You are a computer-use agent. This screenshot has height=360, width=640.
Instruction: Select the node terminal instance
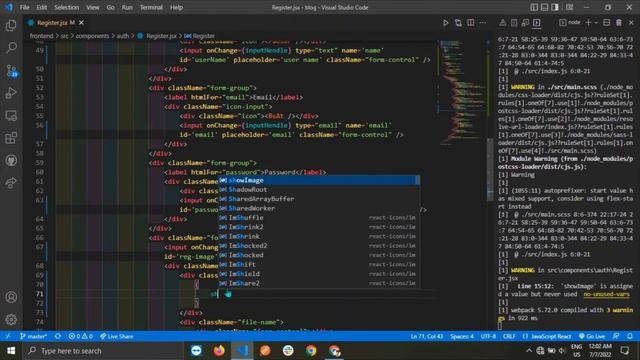pyautogui.click(x=570, y=23)
